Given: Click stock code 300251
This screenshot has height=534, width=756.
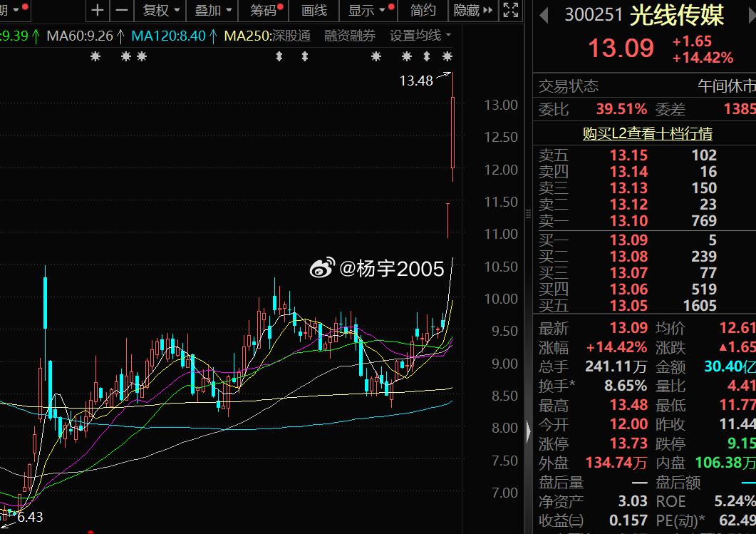Looking at the screenshot, I should tap(594, 16).
